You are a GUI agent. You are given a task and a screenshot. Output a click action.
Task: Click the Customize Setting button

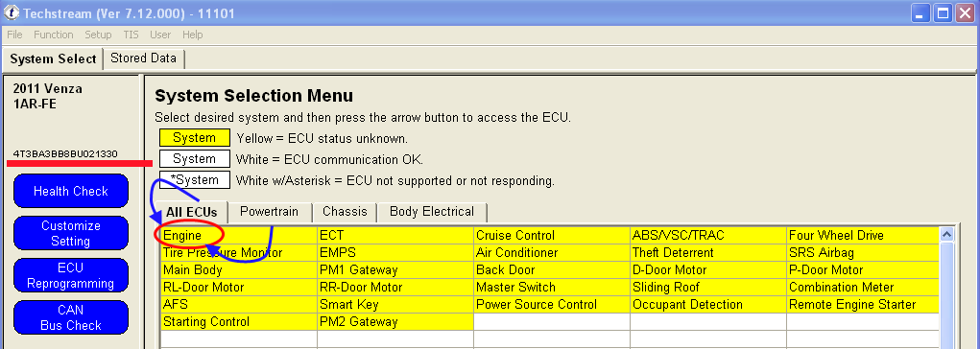[x=71, y=234]
